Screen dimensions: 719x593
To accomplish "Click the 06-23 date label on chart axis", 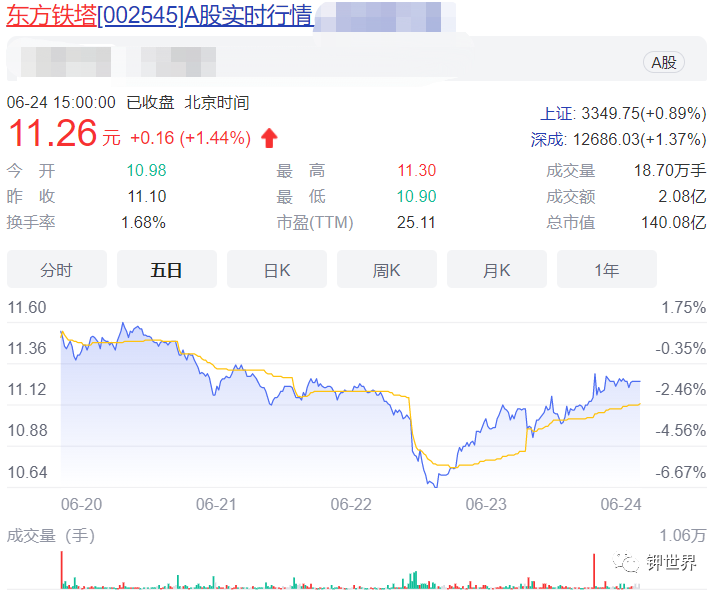I will [x=486, y=504].
